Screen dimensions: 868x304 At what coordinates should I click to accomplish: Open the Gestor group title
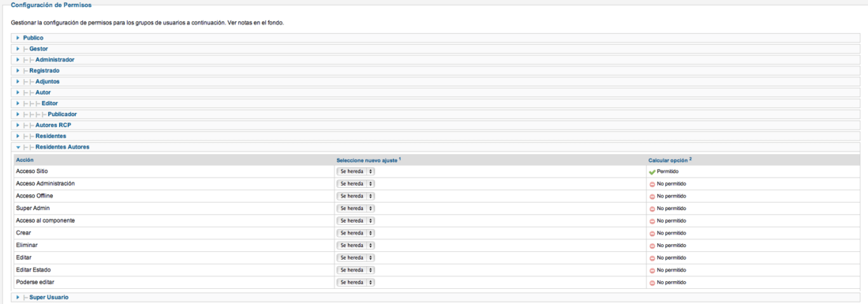point(38,49)
